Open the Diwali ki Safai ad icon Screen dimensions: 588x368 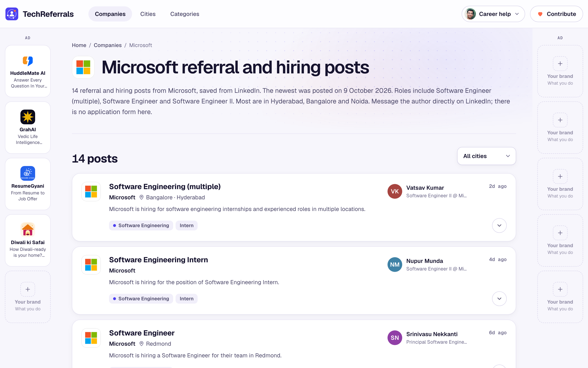click(x=28, y=230)
